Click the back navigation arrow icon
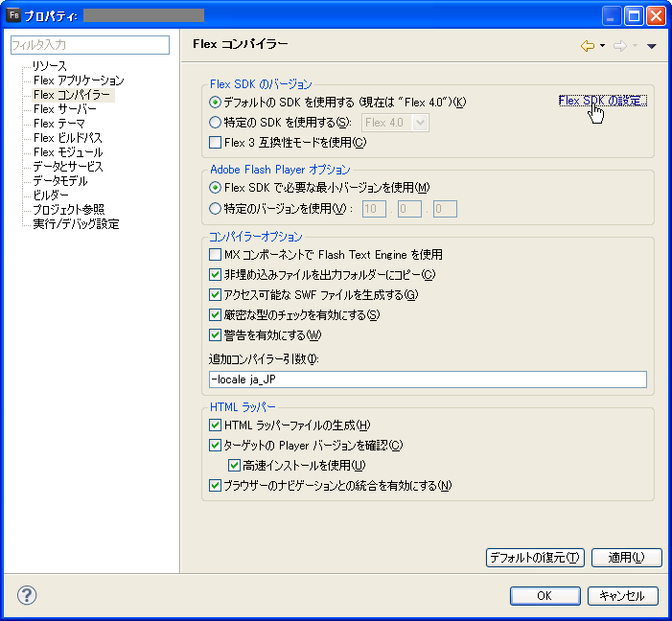The image size is (672, 621). pos(587,45)
